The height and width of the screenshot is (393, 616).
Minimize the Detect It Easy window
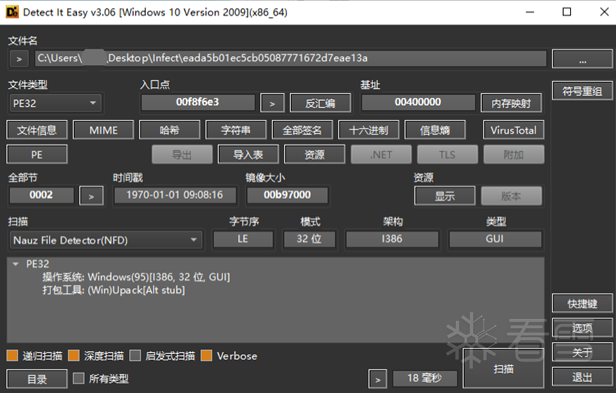[530, 12]
